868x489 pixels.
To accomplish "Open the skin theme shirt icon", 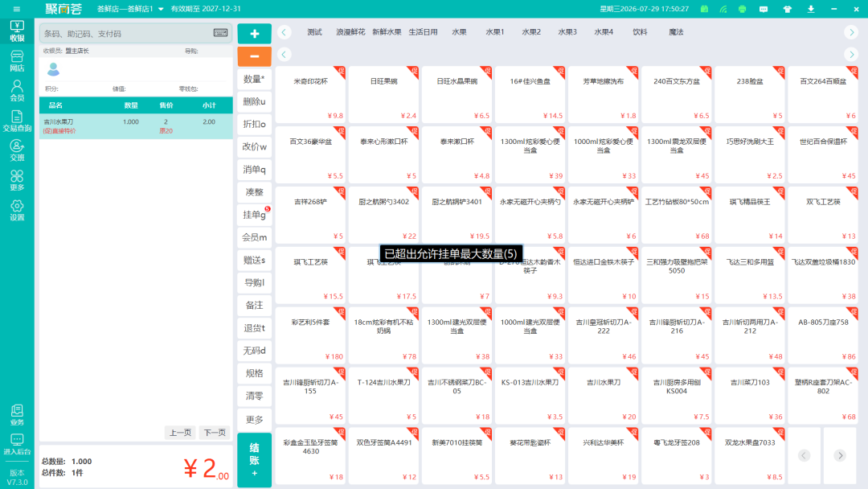I will coord(787,9).
